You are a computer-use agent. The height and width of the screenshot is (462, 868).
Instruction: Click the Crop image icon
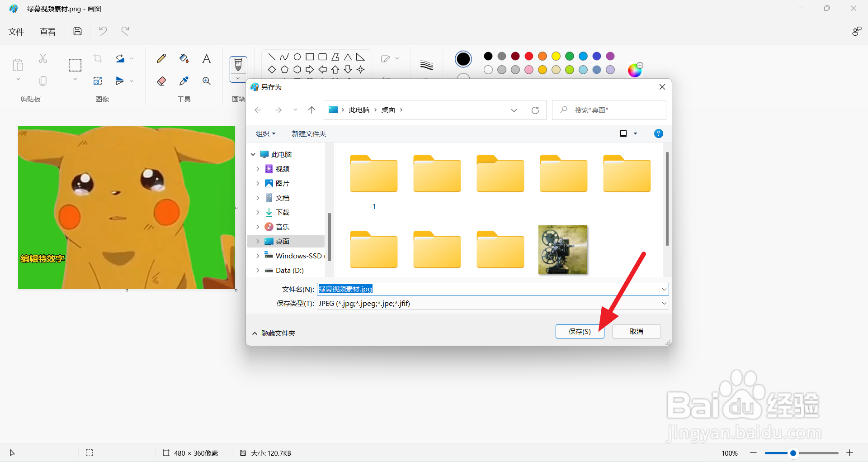coord(98,58)
